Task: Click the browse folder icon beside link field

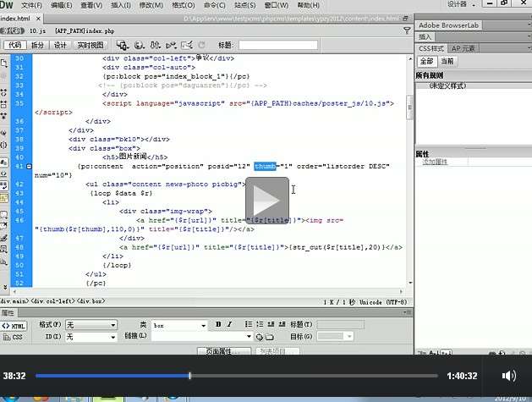Action: [266, 336]
